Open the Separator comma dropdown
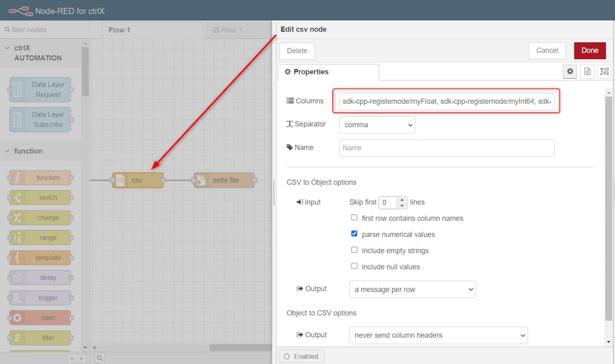This screenshot has height=364, width=615. pyautogui.click(x=377, y=125)
